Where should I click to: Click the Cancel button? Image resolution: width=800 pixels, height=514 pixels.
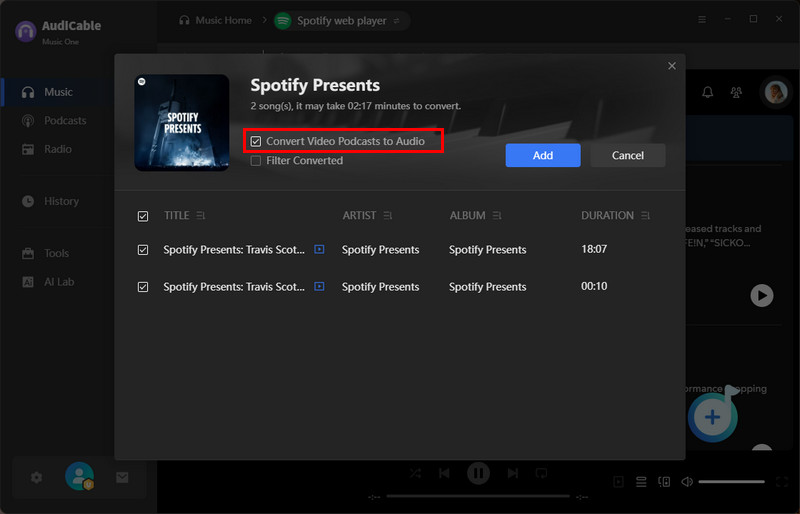(x=628, y=155)
